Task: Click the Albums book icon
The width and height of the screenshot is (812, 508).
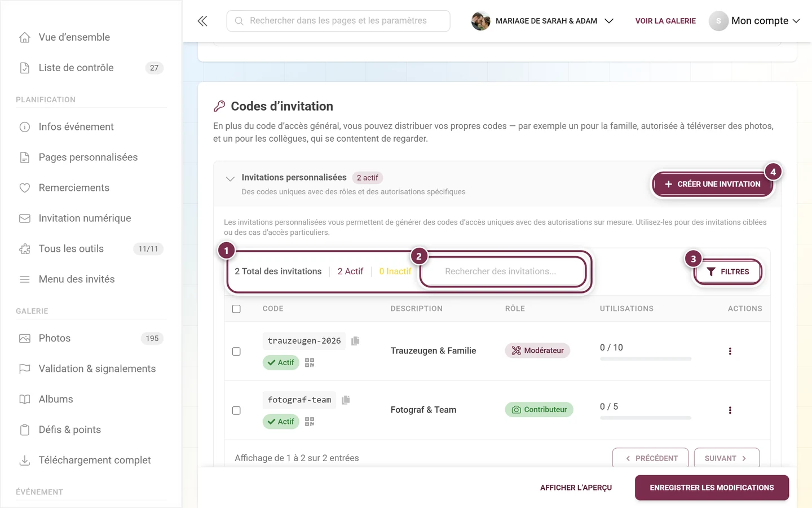Action: point(25,400)
